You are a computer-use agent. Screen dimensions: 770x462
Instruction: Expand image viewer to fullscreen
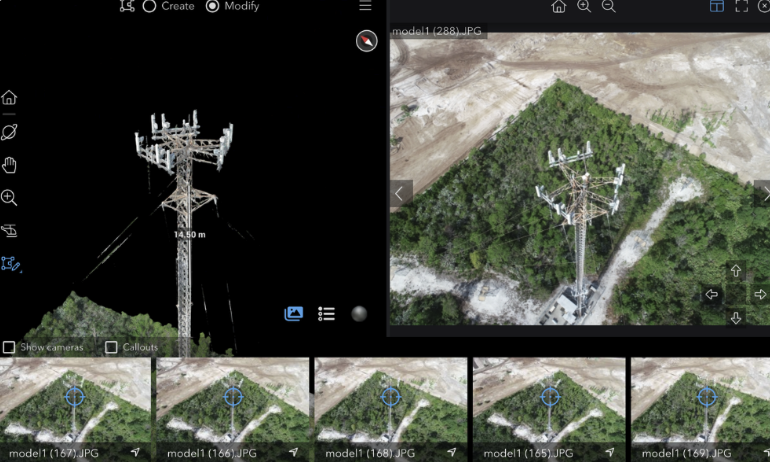coord(742,6)
